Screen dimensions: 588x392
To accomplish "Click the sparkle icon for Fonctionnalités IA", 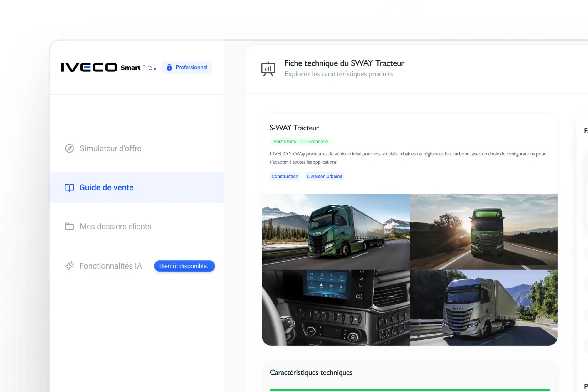I will click(69, 266).
